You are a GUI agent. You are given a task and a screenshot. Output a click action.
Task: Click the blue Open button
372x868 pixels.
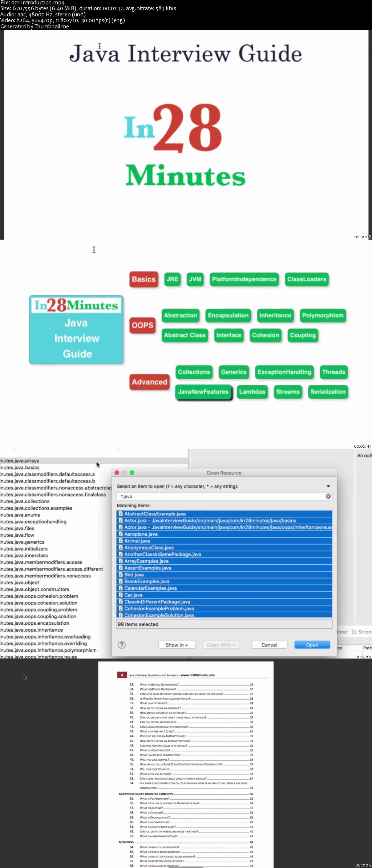coord(312,645)
